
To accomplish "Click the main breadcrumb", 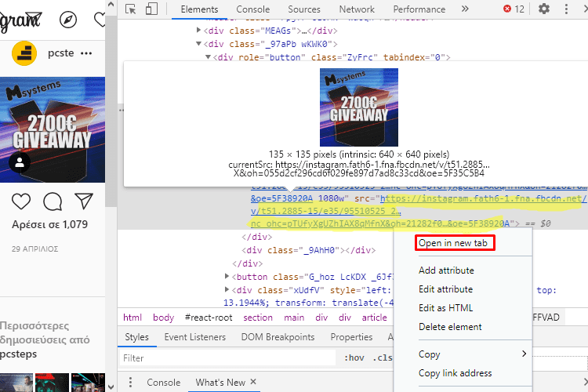I will tap(294, 318).
